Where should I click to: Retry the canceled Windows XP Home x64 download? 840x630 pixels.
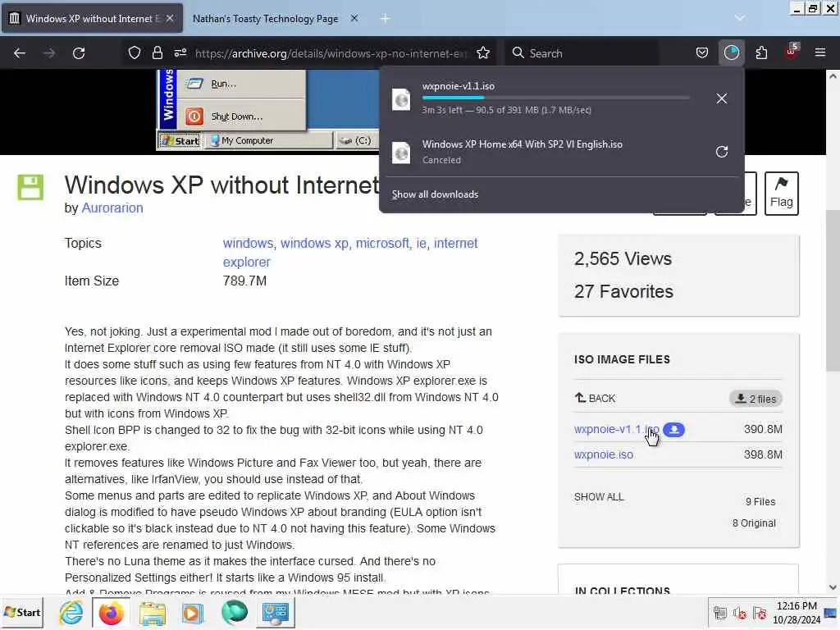tap(722, 152)
